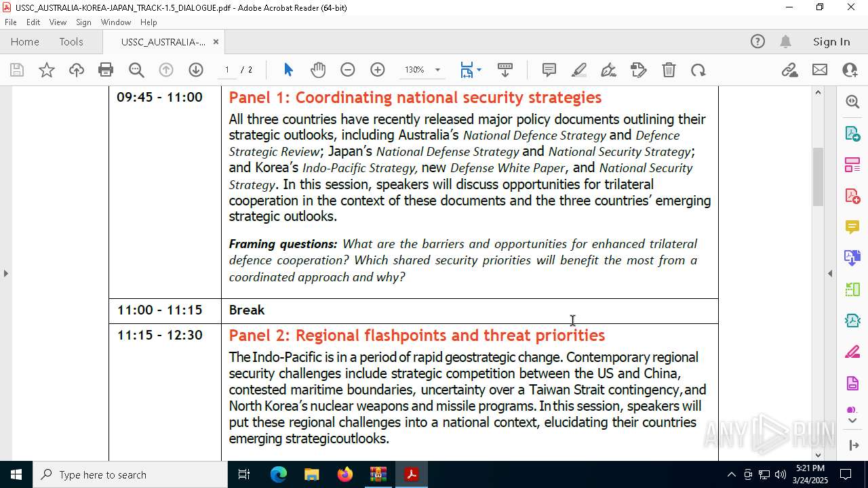This screenshot has width=868, height=488.
Task: Save the PDF file icon
Action: 17,70
